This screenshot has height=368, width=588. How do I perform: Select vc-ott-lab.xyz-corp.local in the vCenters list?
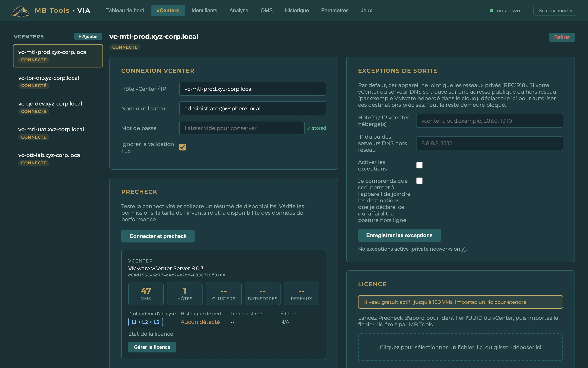58,159
